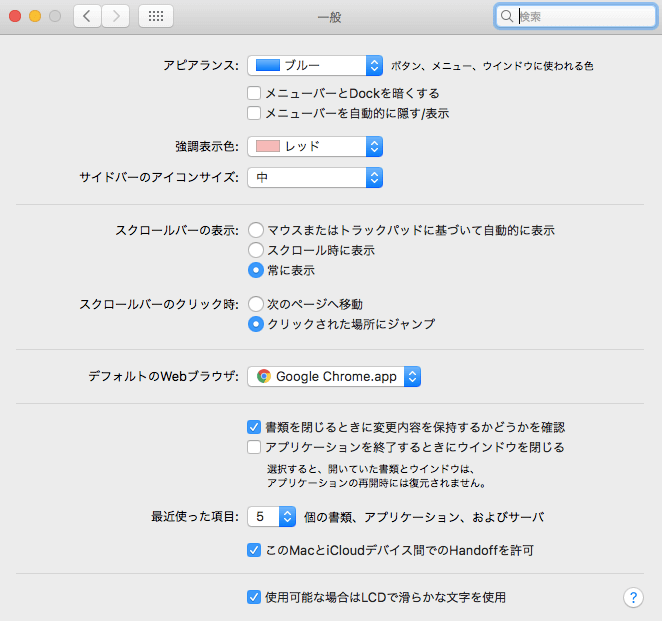Select 常に表示 radio button
Screen dimensions: 662x621
click(256, 270)
